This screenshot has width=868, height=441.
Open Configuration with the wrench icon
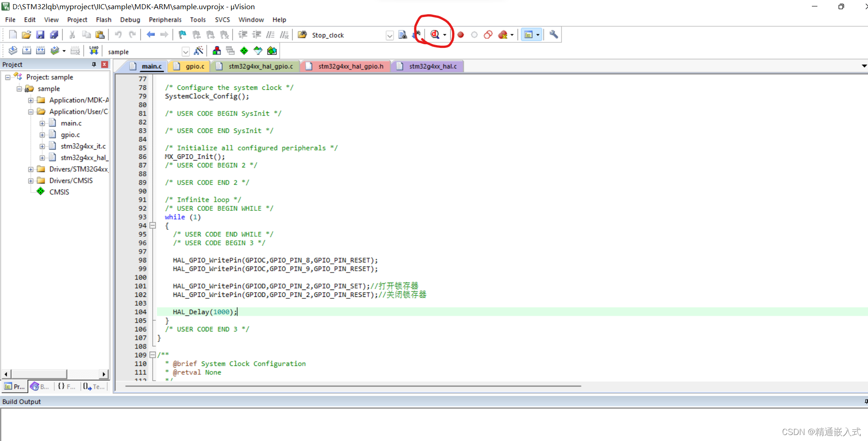pos(554,35)
